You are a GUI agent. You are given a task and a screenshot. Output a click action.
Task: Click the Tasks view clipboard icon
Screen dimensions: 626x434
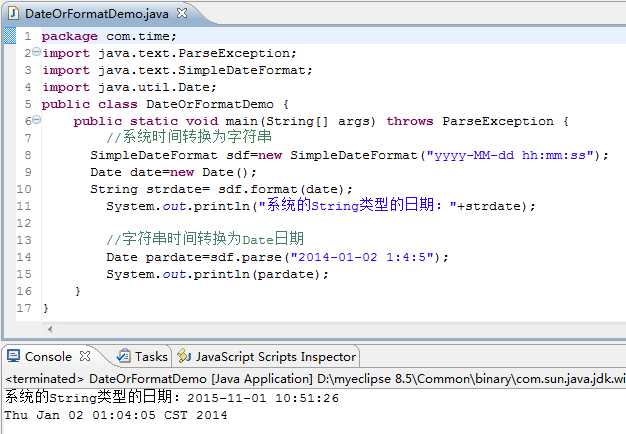point(123,356)
